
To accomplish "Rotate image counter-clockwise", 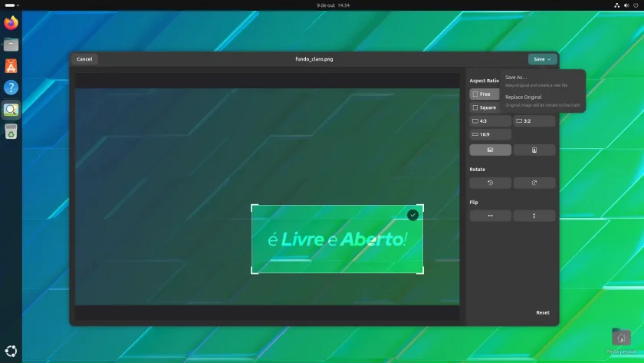I will pyautogui.click(x=491, y=183).
